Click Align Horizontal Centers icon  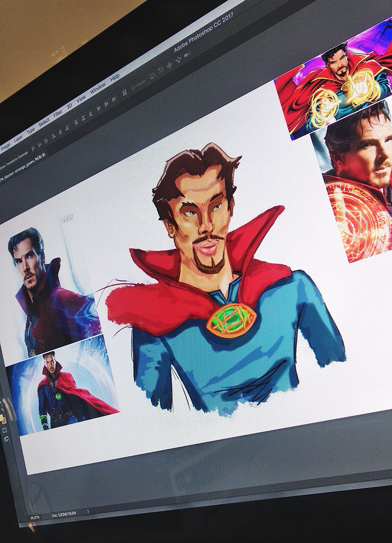60,132
